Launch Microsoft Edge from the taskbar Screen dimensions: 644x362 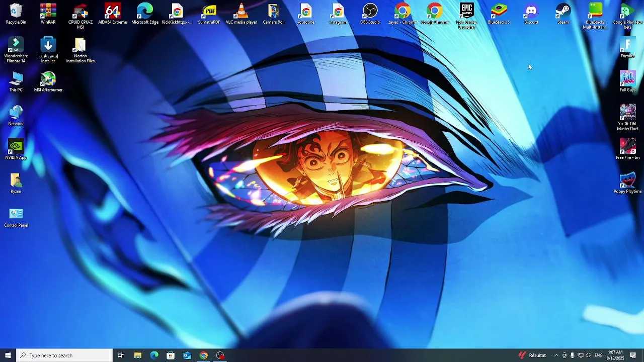154,355
